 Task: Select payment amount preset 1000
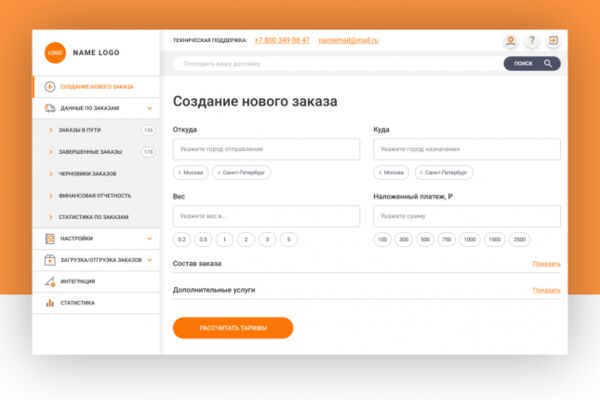[x=470, y=240]
